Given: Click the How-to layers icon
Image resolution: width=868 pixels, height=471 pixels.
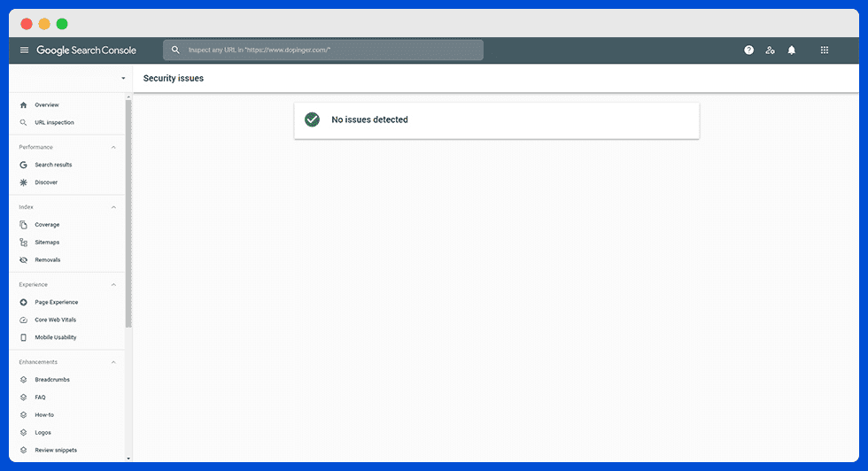Looking at the screenshot, I should point(23,415).
